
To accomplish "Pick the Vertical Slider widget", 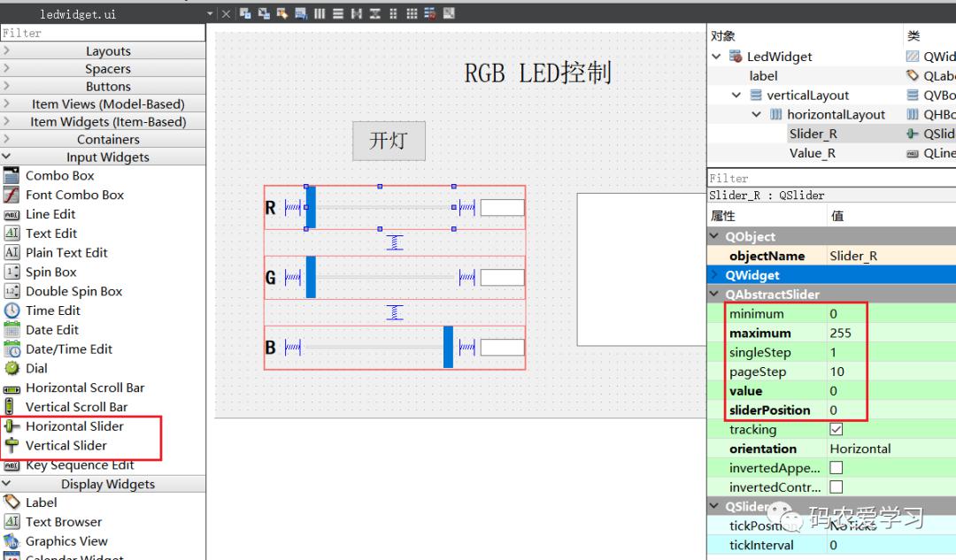I will click(x=66, y=446).
